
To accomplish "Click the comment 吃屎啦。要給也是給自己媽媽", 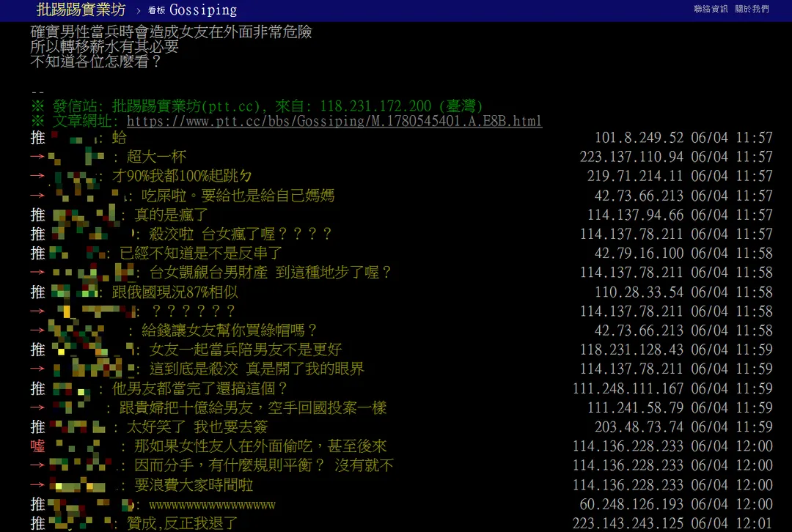I will [238, 196].
